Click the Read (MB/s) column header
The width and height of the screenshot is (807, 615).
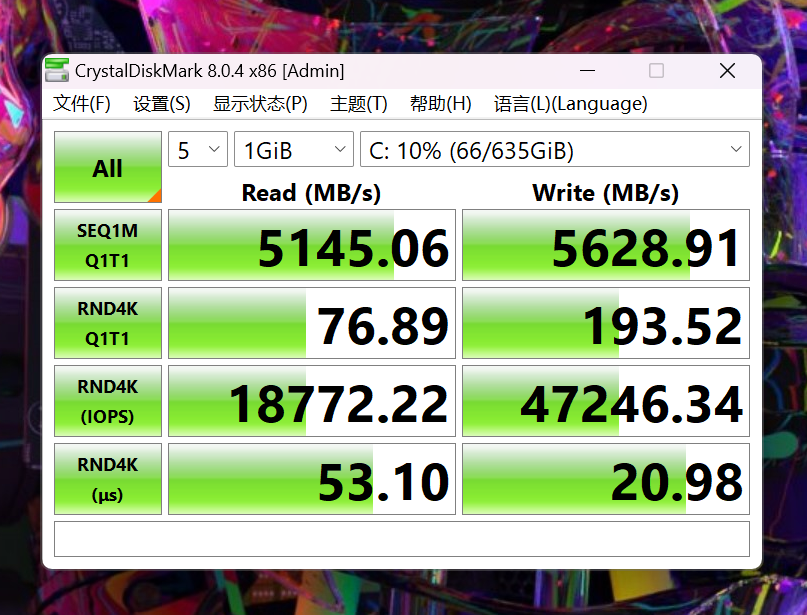coord(311,193)
